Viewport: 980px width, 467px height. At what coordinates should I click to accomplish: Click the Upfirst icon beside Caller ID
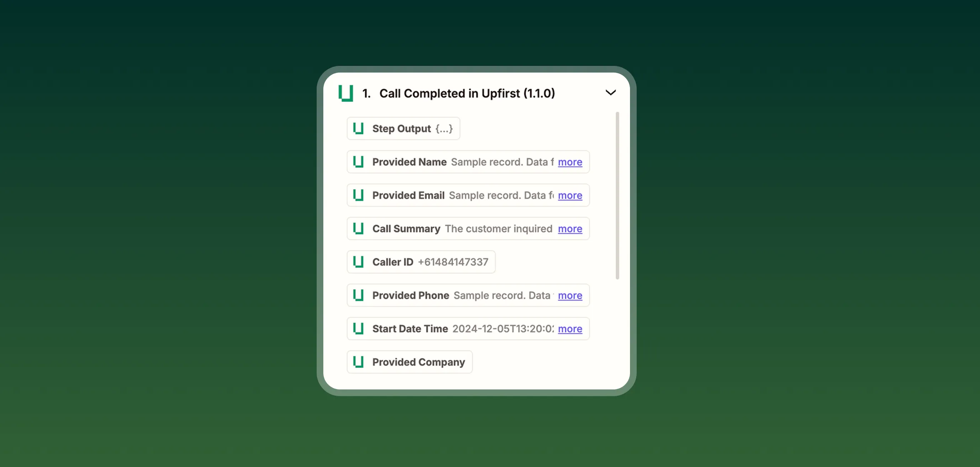359,262
